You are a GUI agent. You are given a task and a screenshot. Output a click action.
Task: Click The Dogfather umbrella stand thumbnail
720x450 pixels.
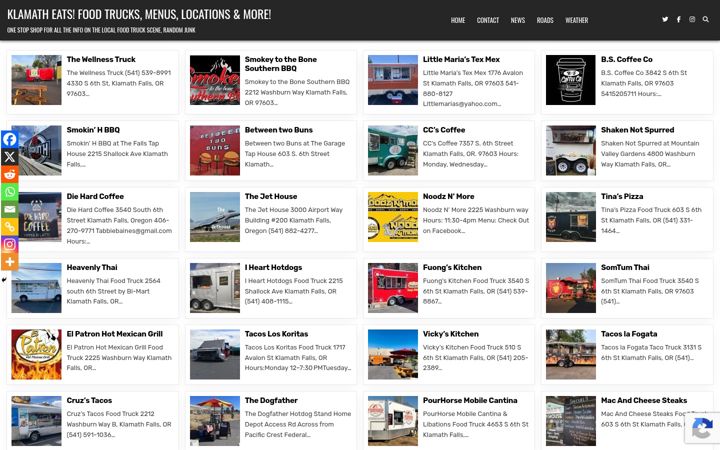click(215, 421)
